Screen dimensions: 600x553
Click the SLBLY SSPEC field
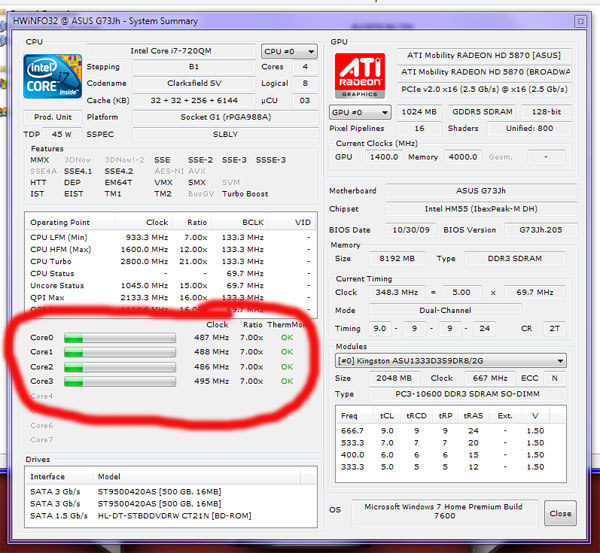(225, 134)
